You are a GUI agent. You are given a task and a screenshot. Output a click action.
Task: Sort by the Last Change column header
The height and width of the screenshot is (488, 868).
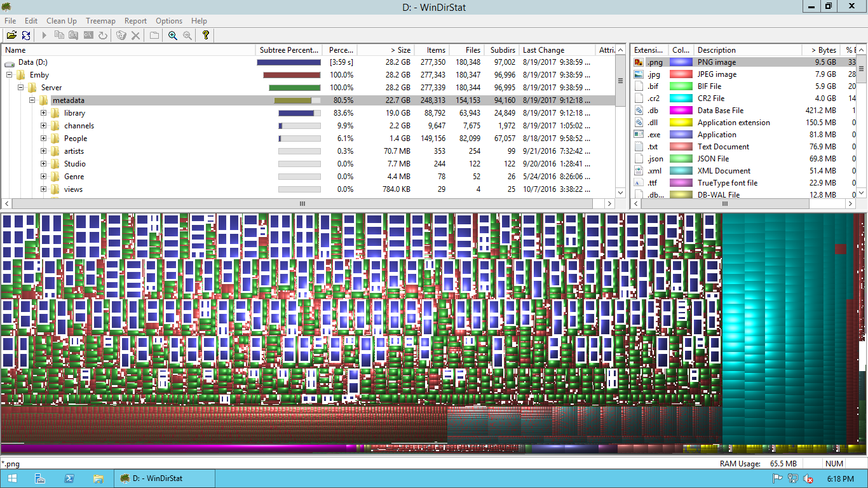pos(557,50)
